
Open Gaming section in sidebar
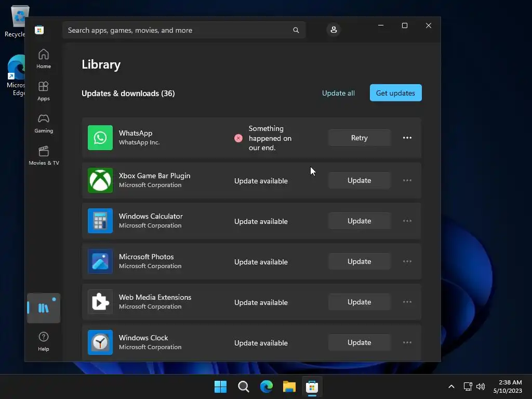tap(44, 123)
